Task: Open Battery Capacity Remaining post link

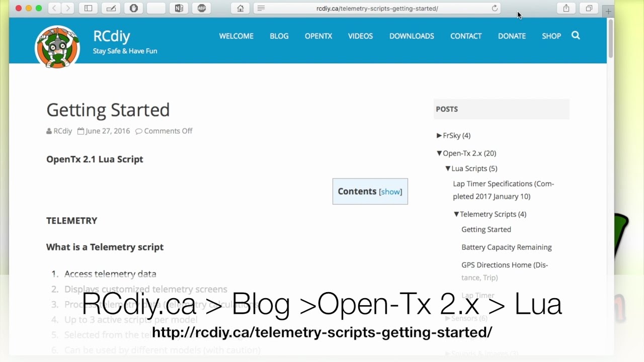Action: [507, 247]
